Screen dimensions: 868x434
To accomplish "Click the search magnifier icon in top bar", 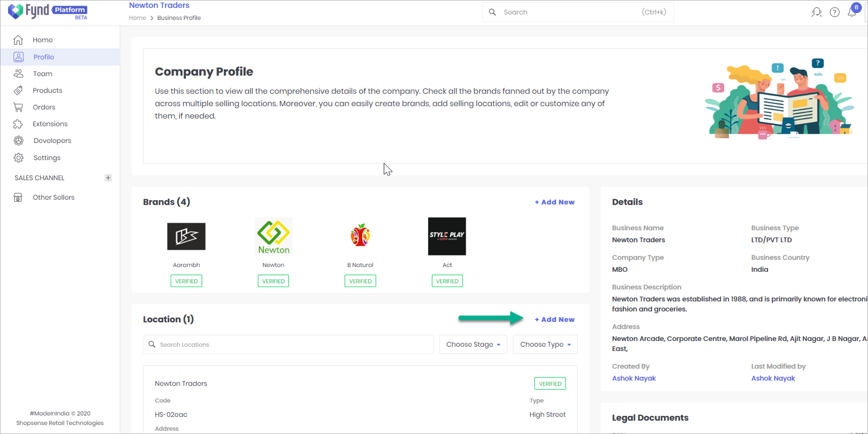I will 493,12.
